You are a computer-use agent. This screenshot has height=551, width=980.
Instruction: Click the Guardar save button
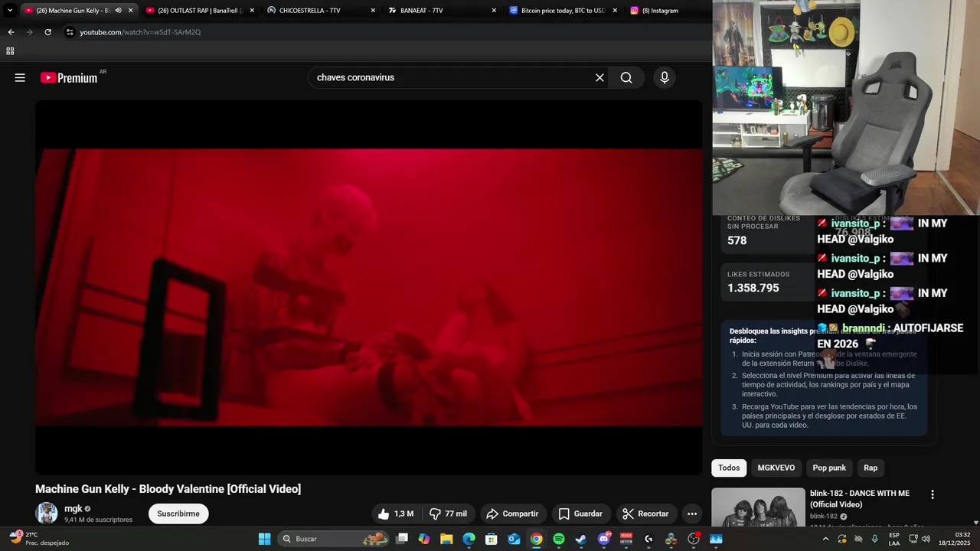580,514
